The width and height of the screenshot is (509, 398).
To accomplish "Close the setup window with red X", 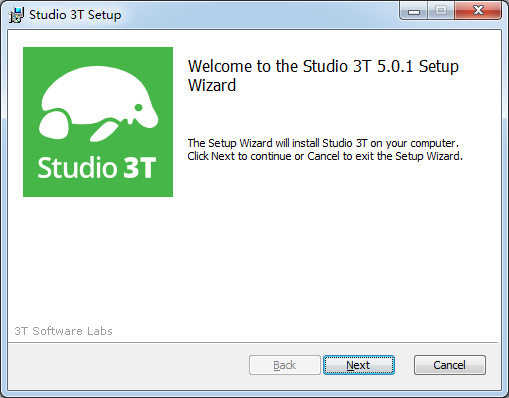I will pyautogui.click(x=478, y=10).
